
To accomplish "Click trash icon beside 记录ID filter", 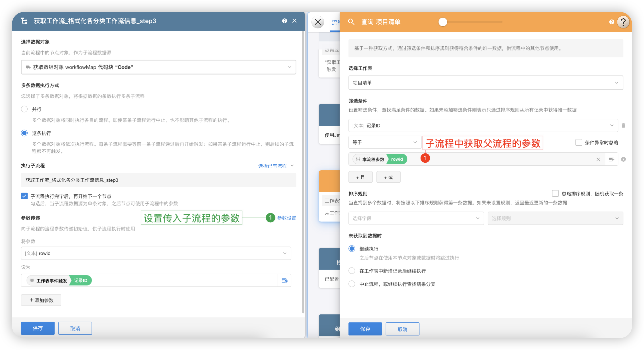I will (x=623, y=125).
